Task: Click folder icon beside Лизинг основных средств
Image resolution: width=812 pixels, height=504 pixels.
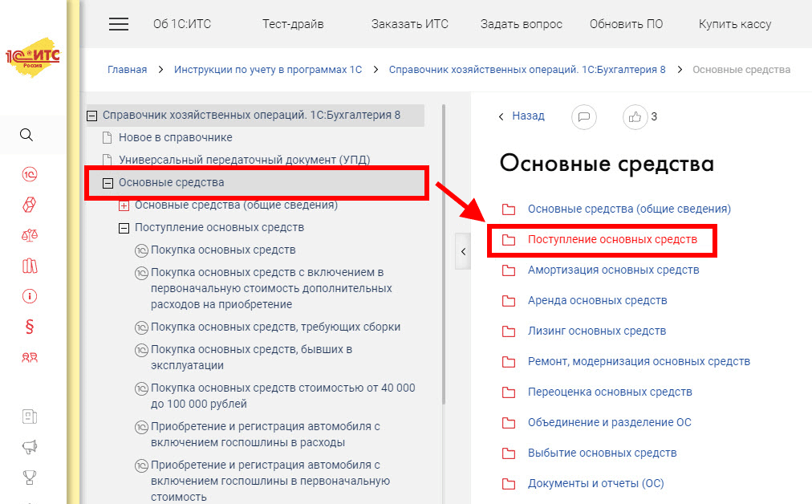Action: (x=509, y=331)
